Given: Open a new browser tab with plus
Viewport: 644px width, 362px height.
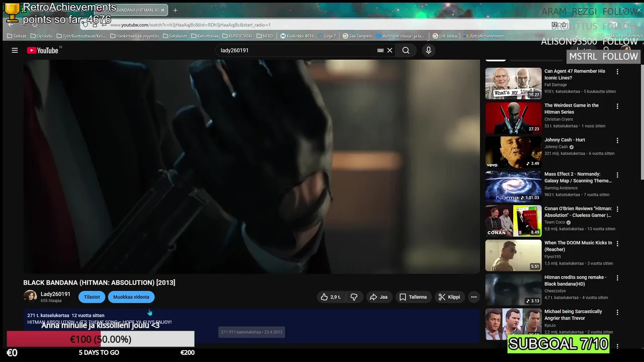Looking at the screenshot, I should pyautogui.click(x=175, y=10).
